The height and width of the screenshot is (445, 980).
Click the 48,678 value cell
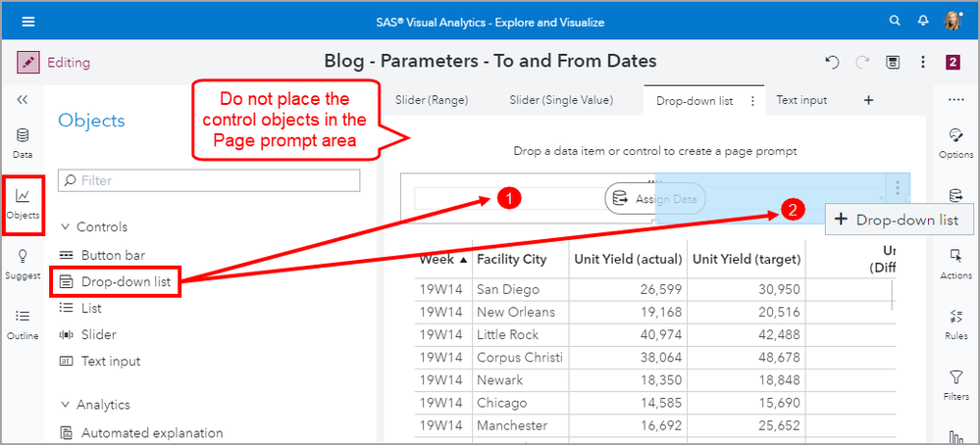click(747, 358)
